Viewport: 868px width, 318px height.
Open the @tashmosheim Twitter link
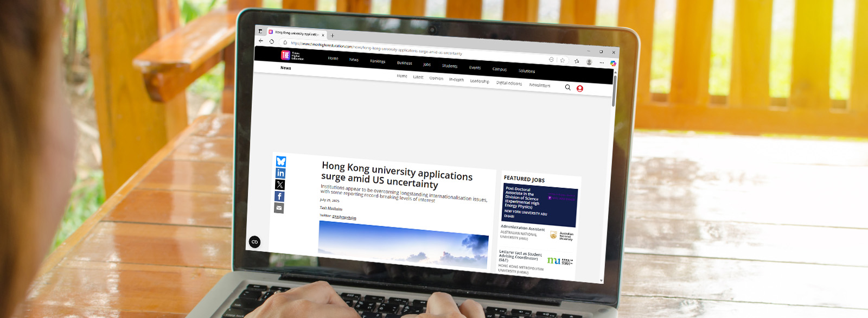point(344,217)
